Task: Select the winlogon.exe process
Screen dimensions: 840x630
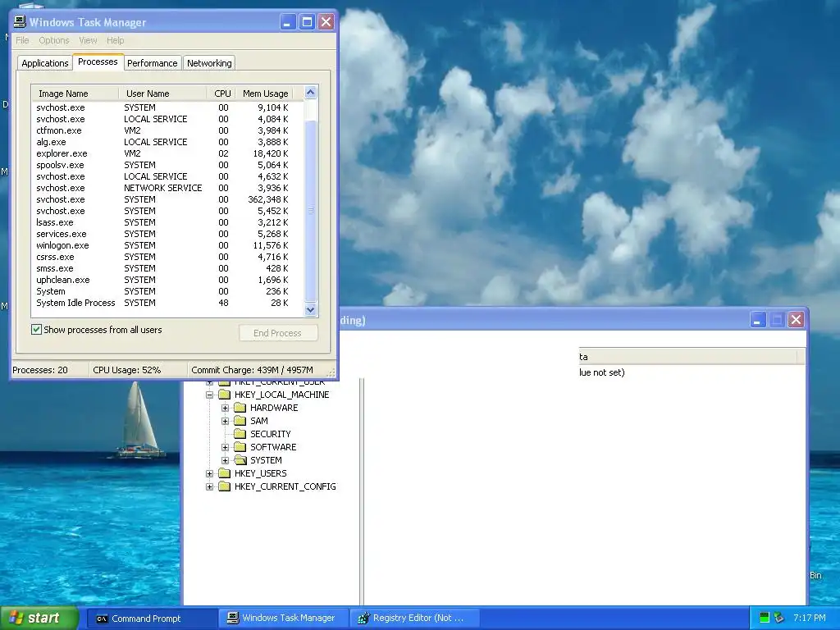Action: coord(167,245)
